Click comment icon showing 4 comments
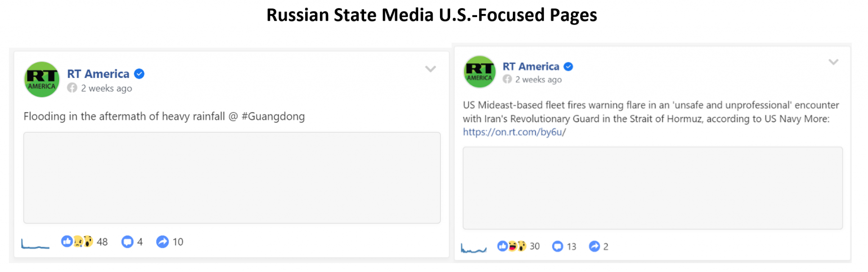 pos(127,242)
